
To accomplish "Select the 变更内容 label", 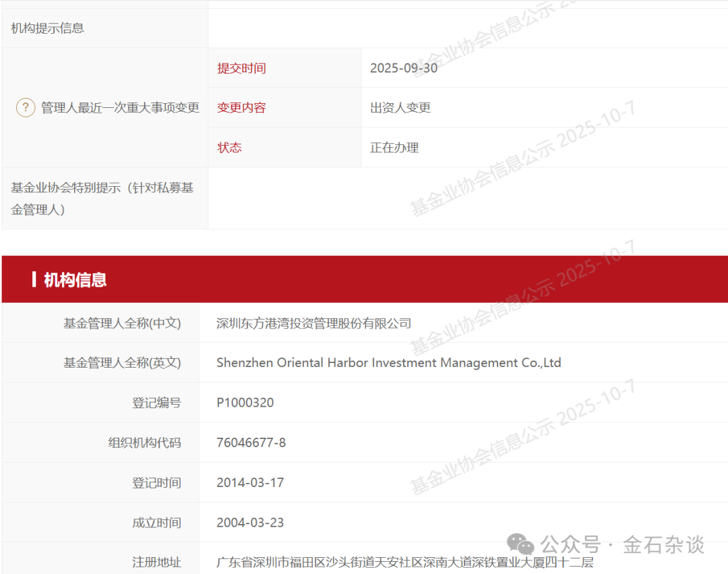I will 241,108.
